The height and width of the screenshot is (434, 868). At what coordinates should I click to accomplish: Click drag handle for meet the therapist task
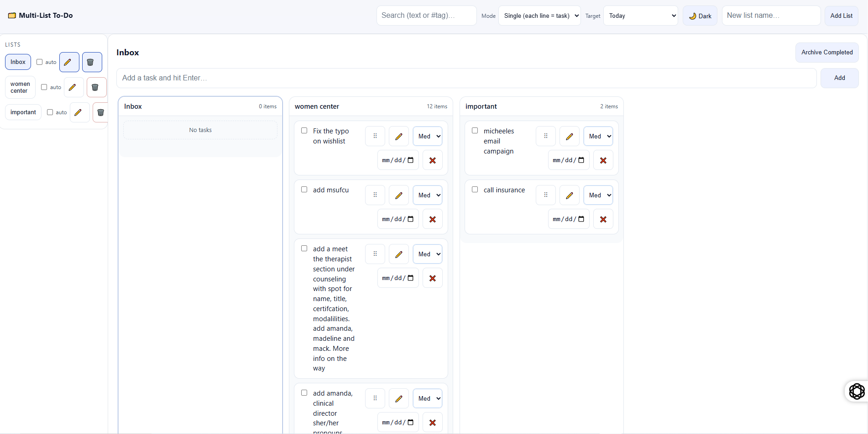tap(375, 254)
